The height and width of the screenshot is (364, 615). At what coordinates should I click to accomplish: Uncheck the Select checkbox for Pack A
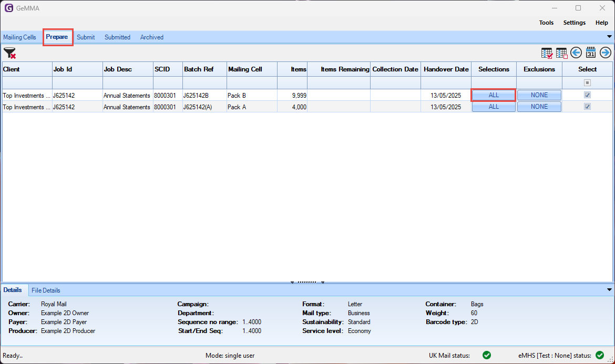tap(587, 107)
